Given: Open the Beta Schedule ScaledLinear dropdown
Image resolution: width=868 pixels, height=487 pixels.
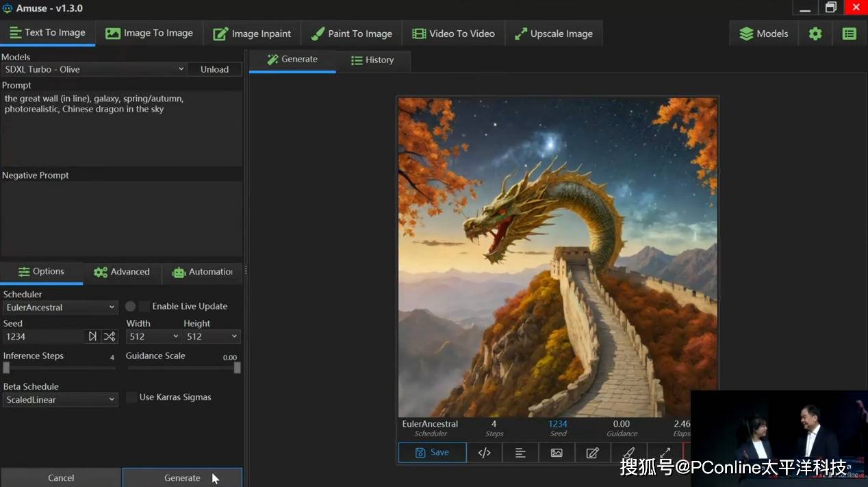Looking at the screenshot, I should point(60,400).
